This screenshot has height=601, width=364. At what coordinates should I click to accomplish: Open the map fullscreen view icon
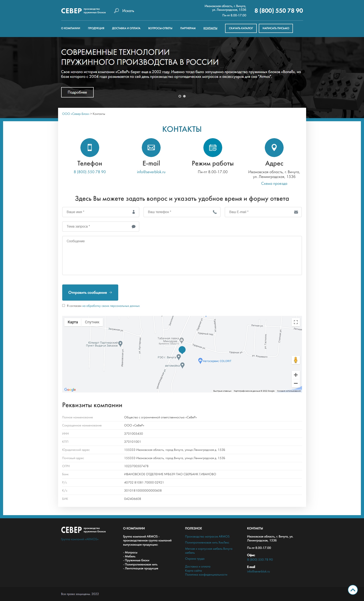(296, 322)
